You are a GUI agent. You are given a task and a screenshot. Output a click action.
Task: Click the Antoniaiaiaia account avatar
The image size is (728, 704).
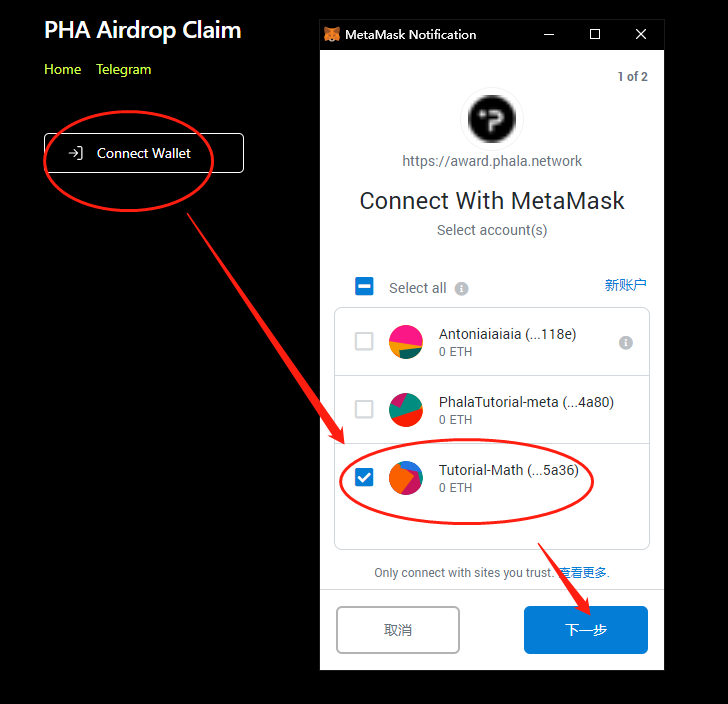tap(406, 342)
